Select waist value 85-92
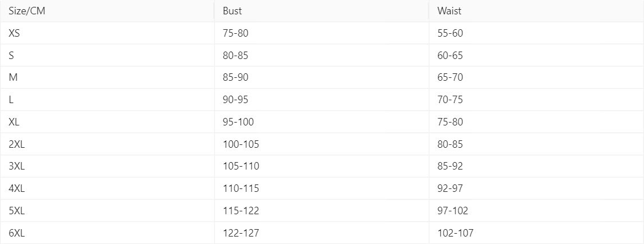Screen dimensions: 644x244 click(x=450, y=166)
